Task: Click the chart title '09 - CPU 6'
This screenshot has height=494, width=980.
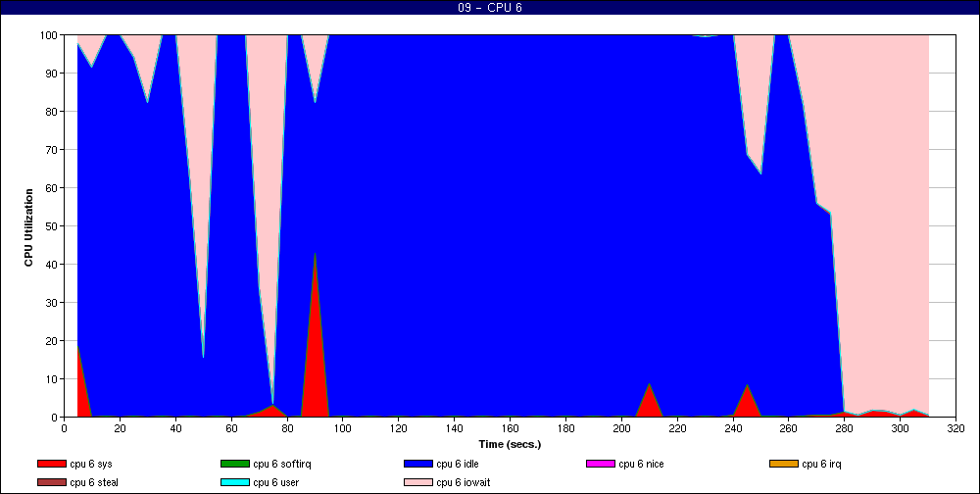Action: click(490, 8)
